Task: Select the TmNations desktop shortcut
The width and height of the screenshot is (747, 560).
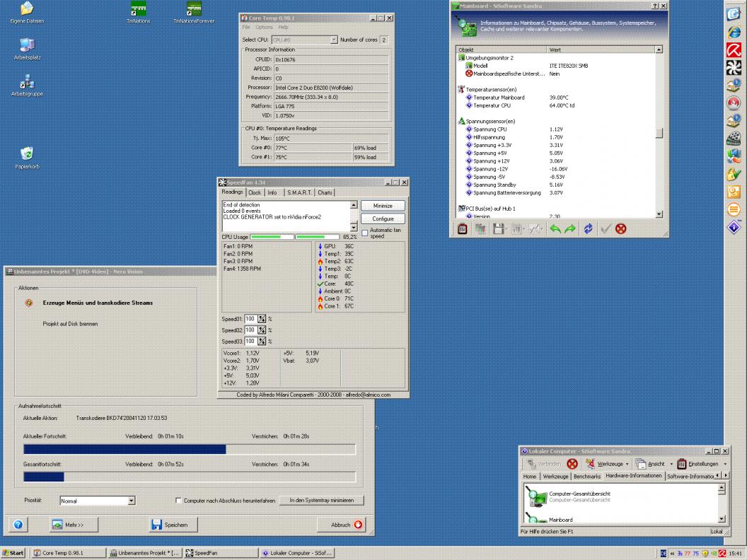Action: click(x=139, y=13)
